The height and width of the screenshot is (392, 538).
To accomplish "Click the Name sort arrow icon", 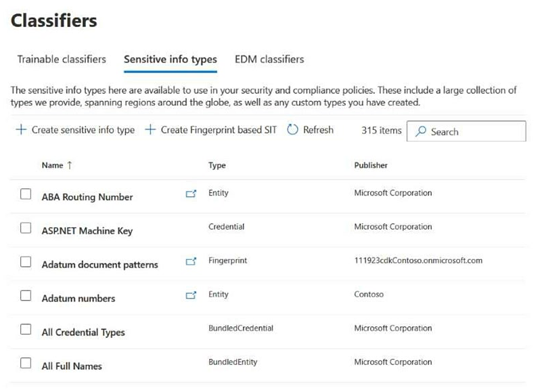I will [70, 165].
